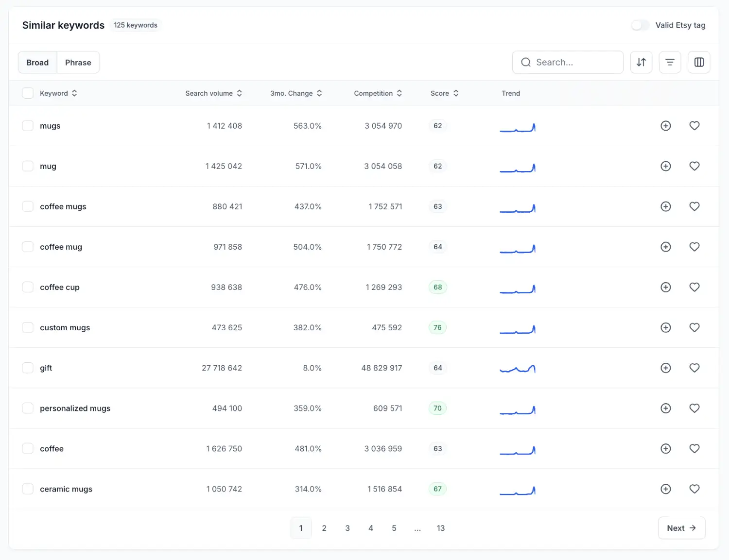Check the select-all checkbox in header

tap(28, 93)
